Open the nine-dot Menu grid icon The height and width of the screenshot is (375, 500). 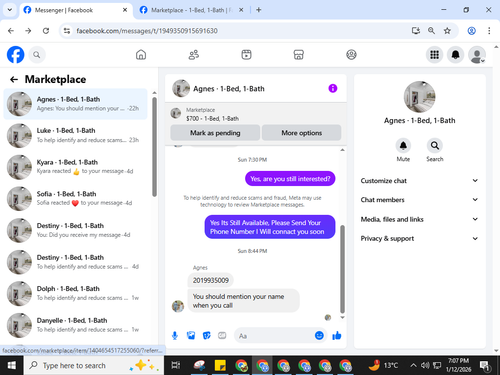pos(434,55)
